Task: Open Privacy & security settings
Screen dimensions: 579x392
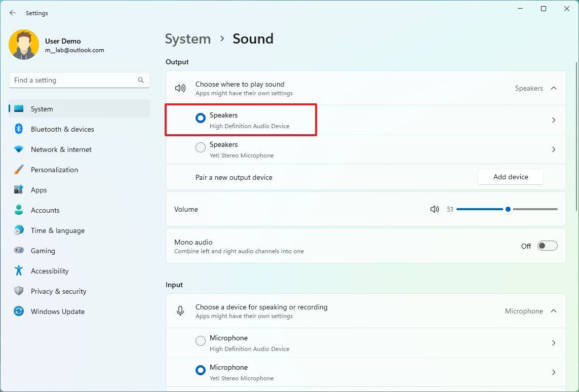Action: (x=58, y=291)
